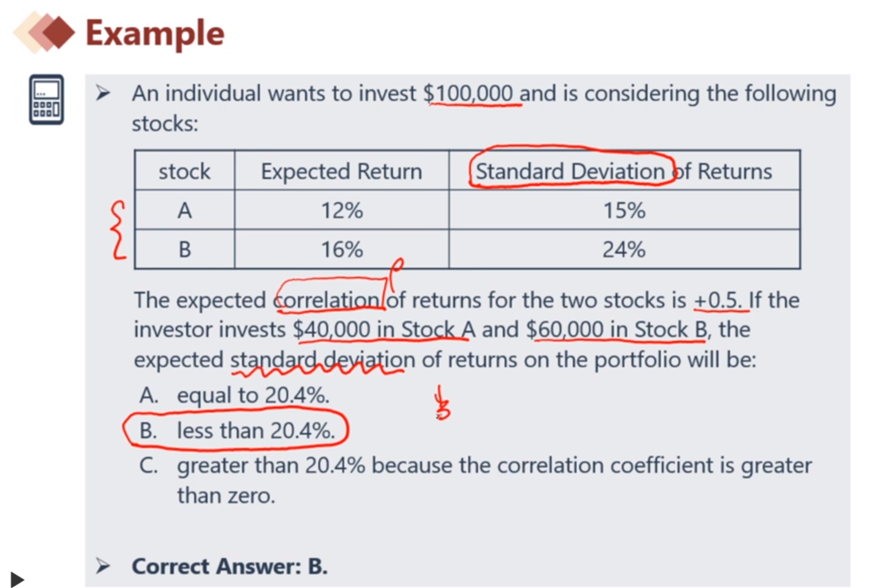Click the 12% expected return cell for stock A

(x=342, y=210)
